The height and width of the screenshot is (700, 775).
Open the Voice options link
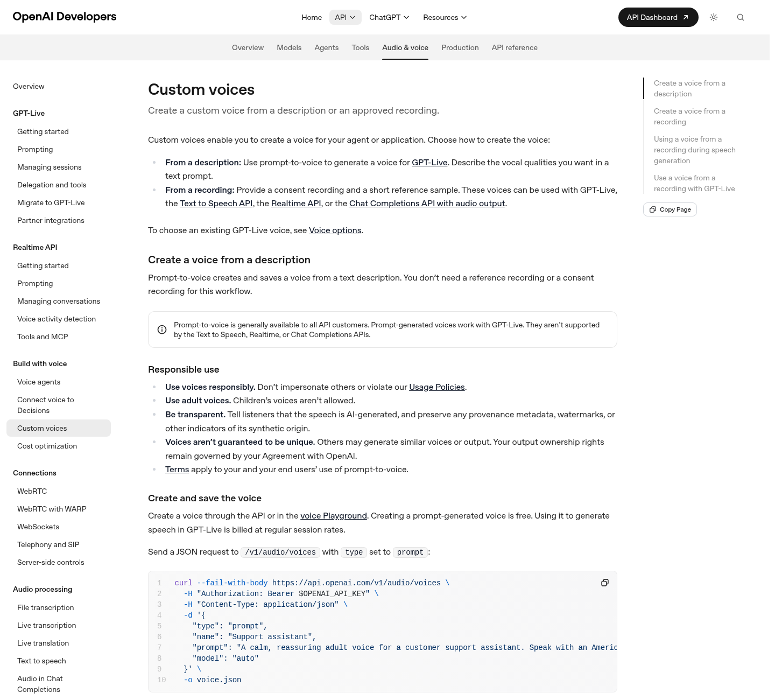335,230
